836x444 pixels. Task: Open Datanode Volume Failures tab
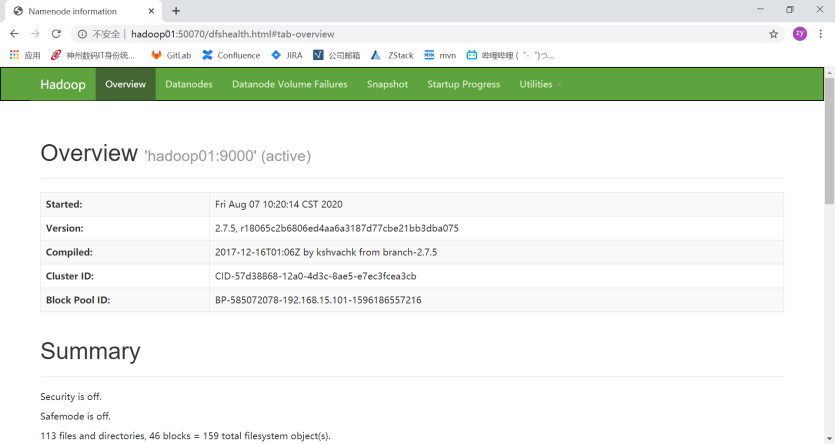(290, 84)
